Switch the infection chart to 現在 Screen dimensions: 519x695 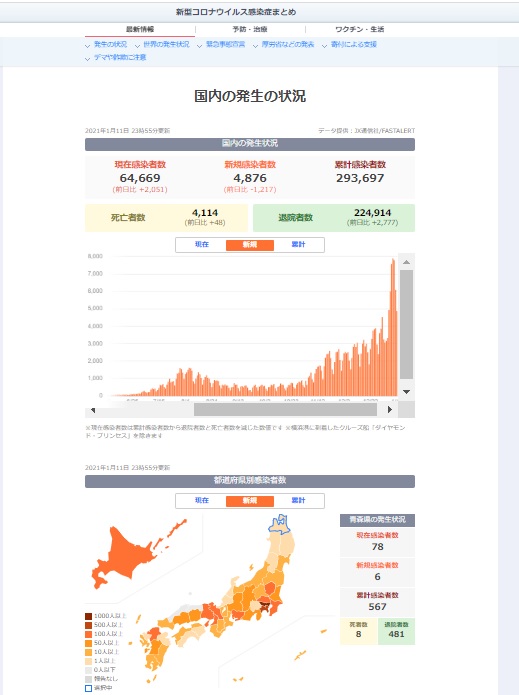[202, 245]
